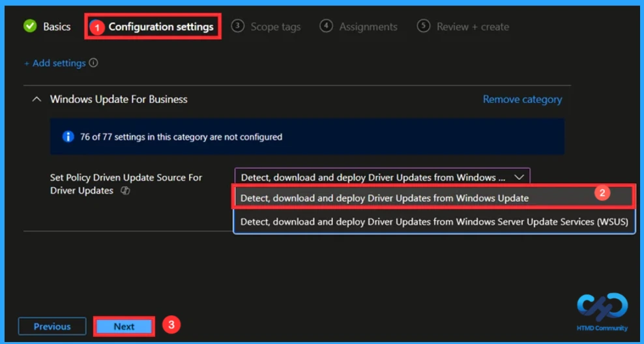
Task: Click the Next button
Action: 124,326
